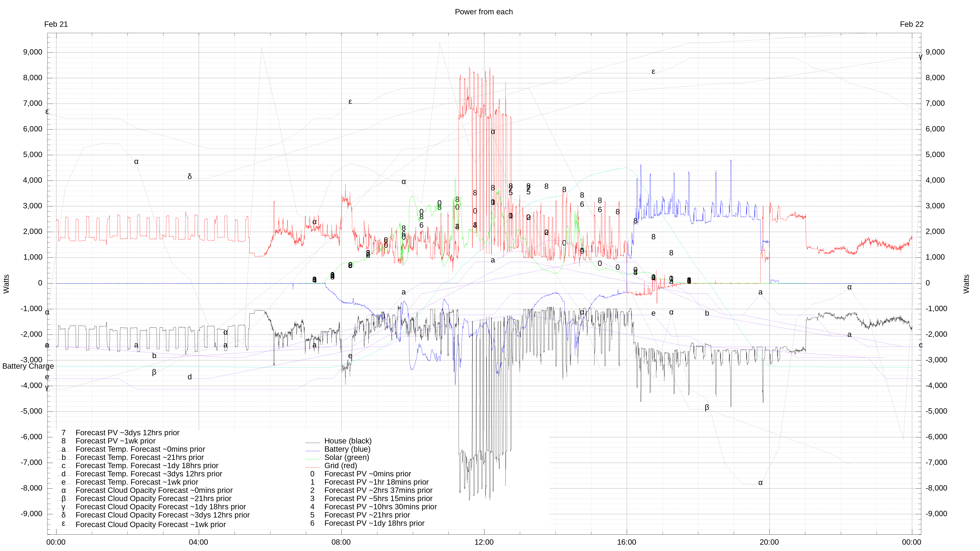The width and height of the screenshot is (980, 551).
Task: Click legend 'Forecast PV ~3dys 12hrs prior'
Action: pos(127,433)
